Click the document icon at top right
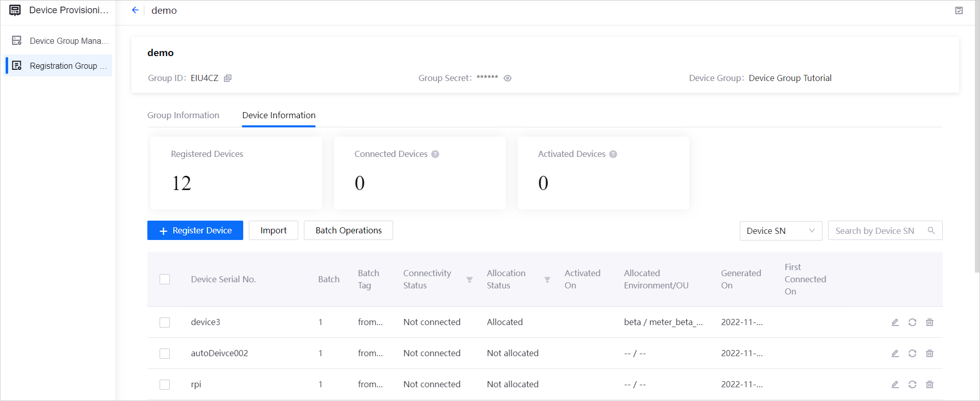 point(959,10)
